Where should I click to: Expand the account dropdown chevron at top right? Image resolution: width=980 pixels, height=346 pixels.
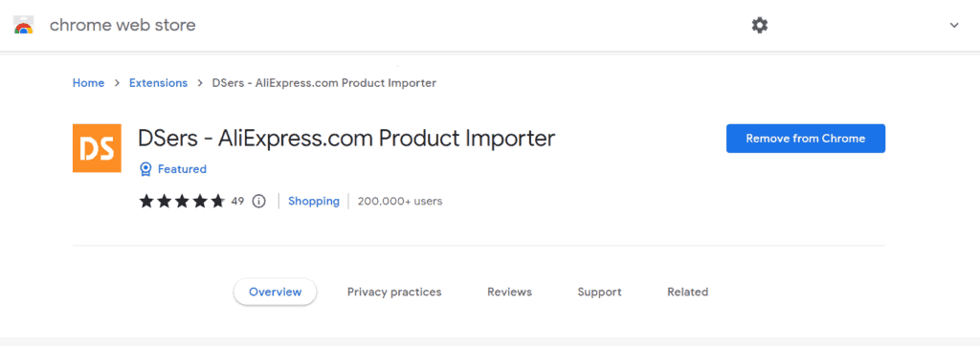(954, 26)
